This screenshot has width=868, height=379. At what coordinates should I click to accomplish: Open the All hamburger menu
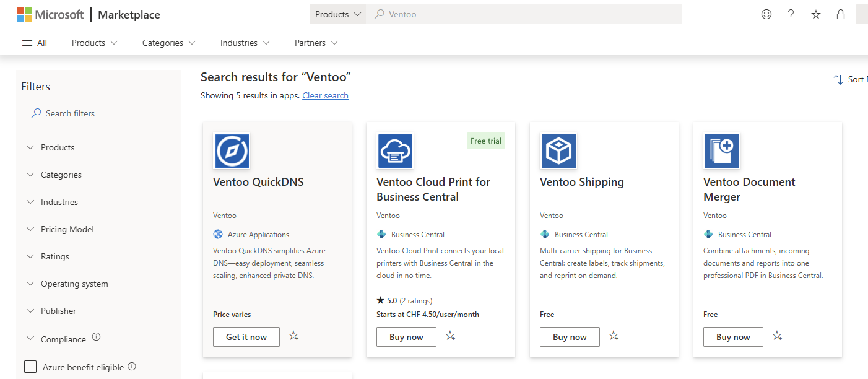pyautogui.click(x=35, y=43)
